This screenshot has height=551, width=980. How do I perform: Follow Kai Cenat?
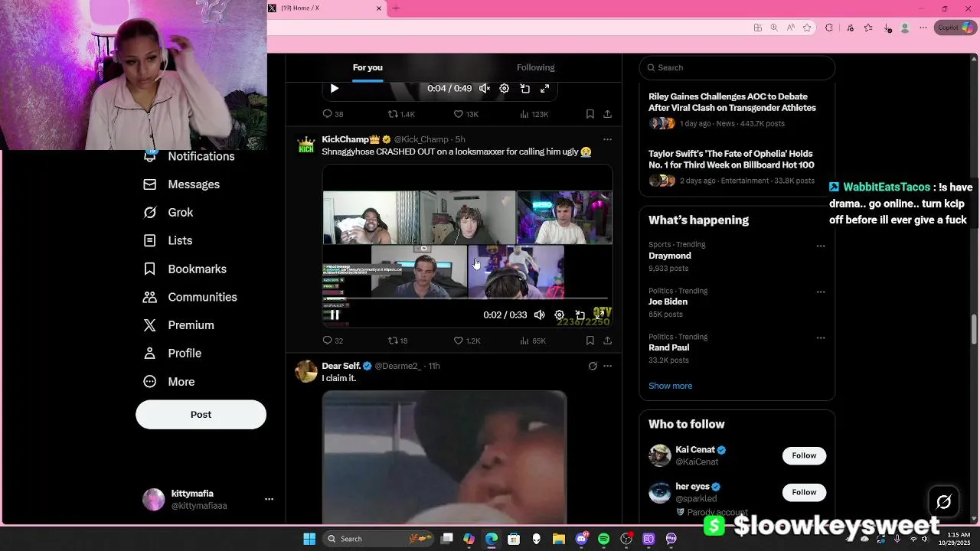coord(804,455)
